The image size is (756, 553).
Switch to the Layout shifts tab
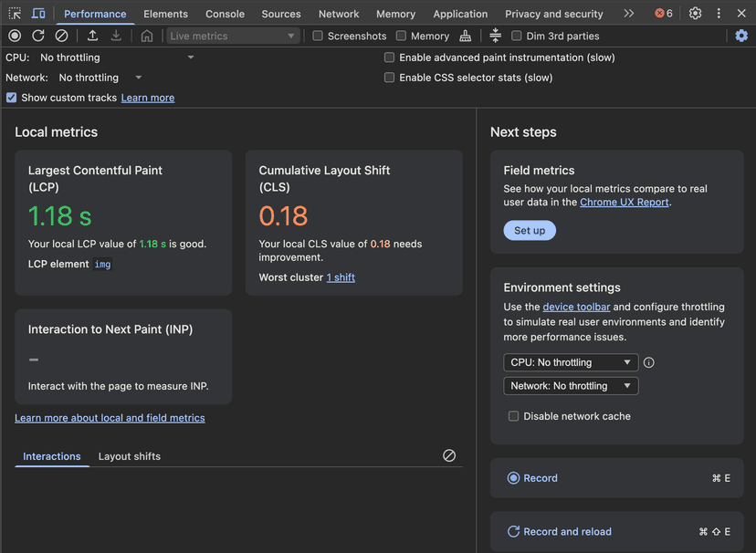(130, 456)
